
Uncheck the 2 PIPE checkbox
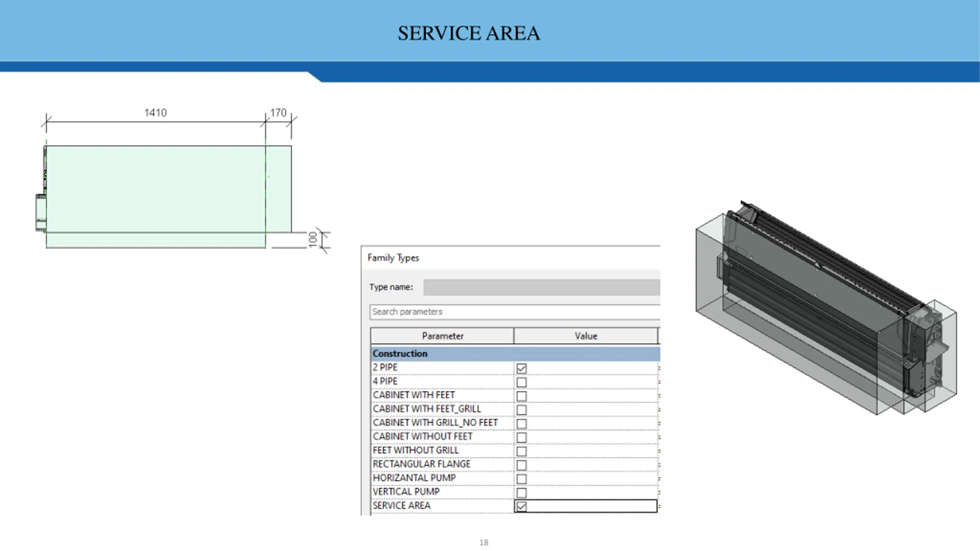521,368
